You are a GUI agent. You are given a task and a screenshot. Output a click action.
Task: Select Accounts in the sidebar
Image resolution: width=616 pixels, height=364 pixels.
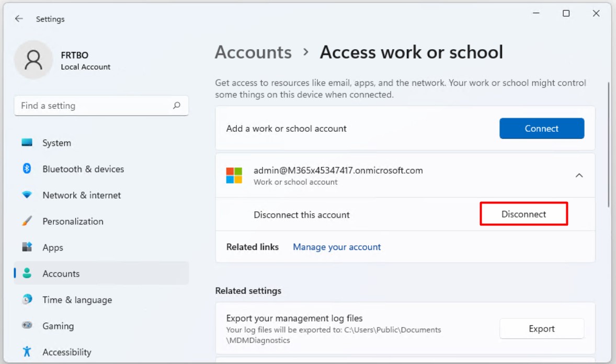pos(101,274)
